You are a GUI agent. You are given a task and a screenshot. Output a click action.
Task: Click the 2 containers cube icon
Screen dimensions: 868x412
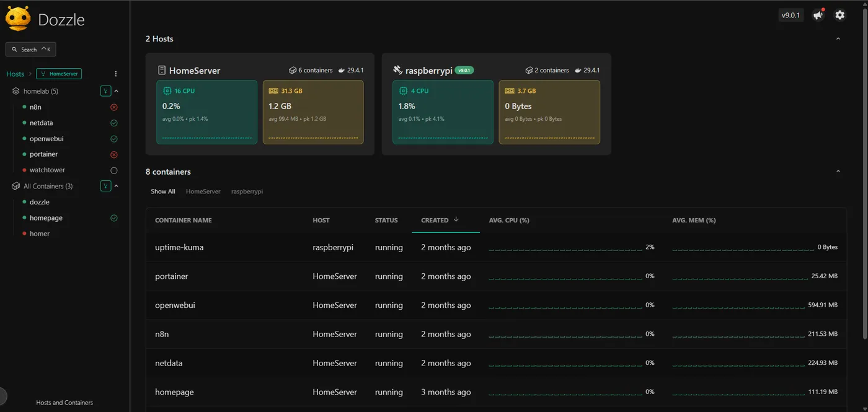click(529, 71)
